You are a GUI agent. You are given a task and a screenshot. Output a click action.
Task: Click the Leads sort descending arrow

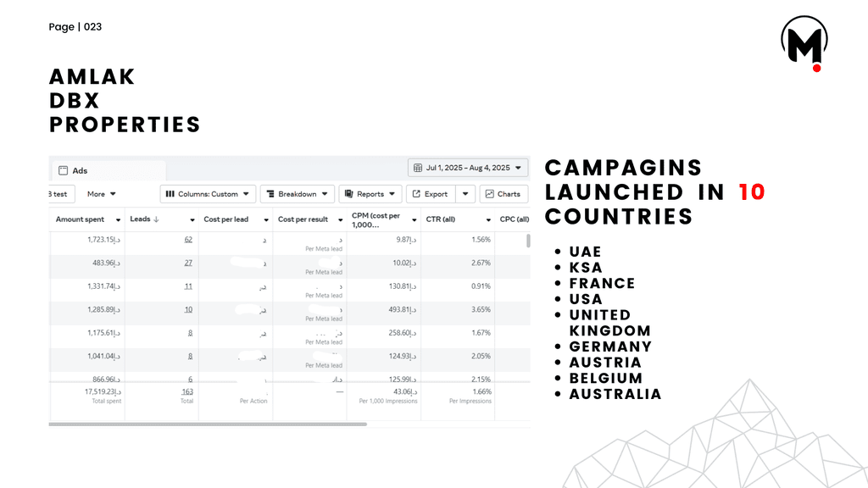pyautogui.click(x=156, y=219)
